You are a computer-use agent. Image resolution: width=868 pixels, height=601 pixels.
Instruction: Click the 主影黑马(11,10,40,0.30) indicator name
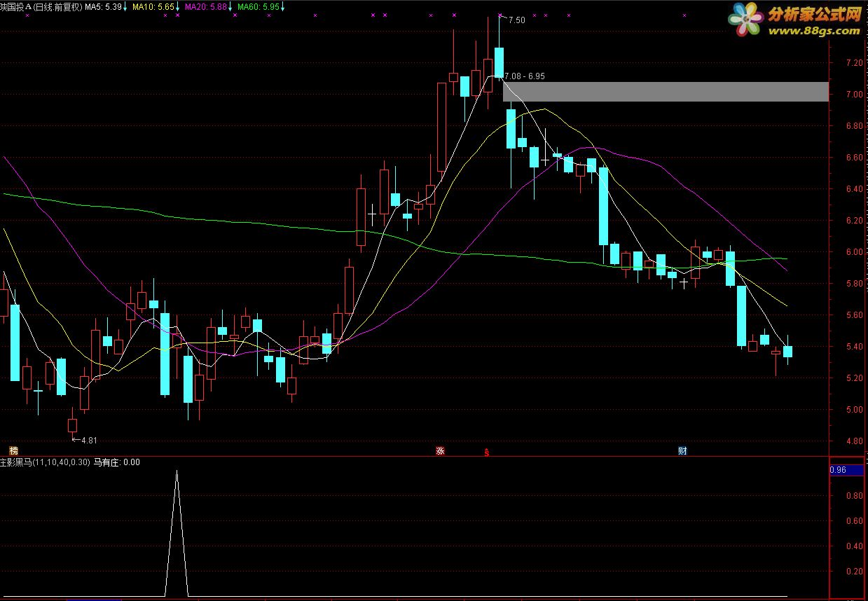tap(45, 462)
